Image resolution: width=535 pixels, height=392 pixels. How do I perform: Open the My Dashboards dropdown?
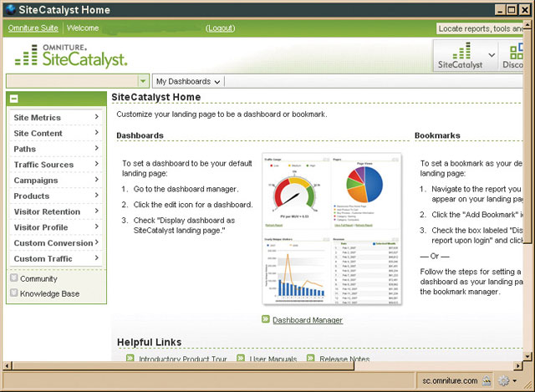click(x=188, y=82)
